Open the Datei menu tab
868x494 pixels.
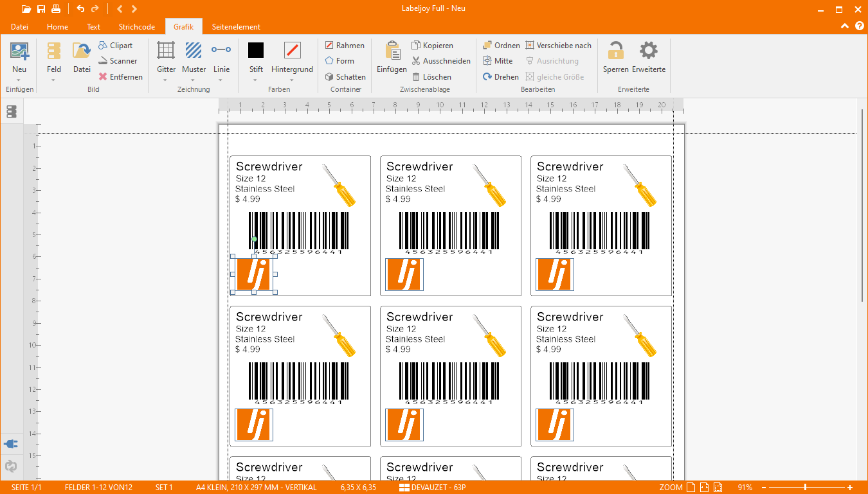pyautogui.click(x=19, y=27)
